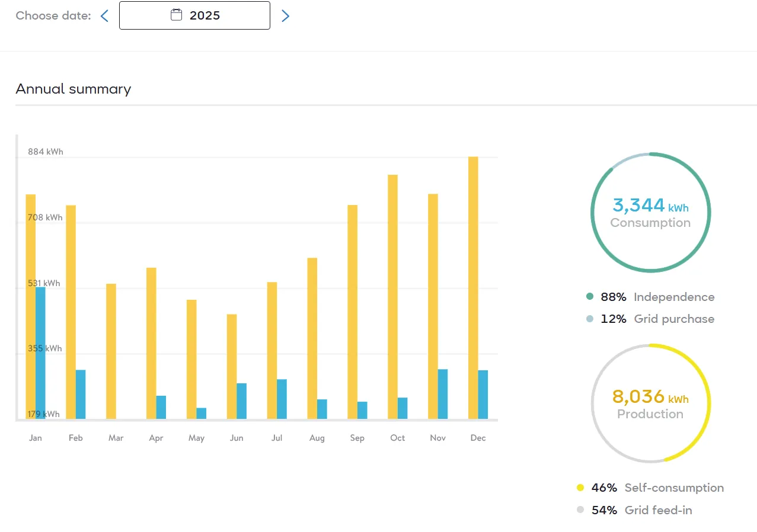Click the "355 kWh" axis label
Image resolution: width=757 pixels, height=532 pixels.
click(45, 348)
